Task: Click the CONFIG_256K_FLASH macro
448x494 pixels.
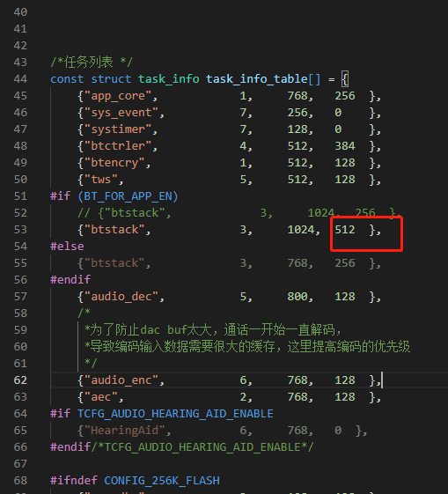Action: (x=162, y=480)
